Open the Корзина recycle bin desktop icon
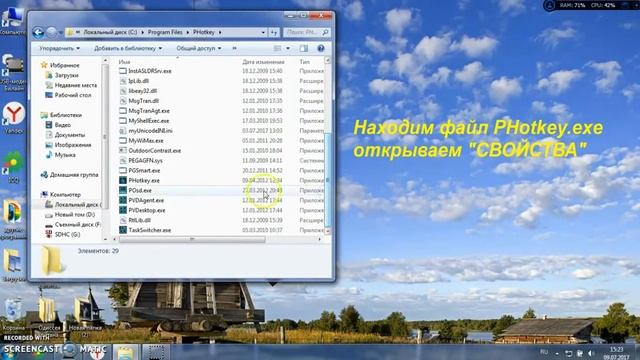The height and width of the screenshot is (360, 640). (x=13, y=313)
